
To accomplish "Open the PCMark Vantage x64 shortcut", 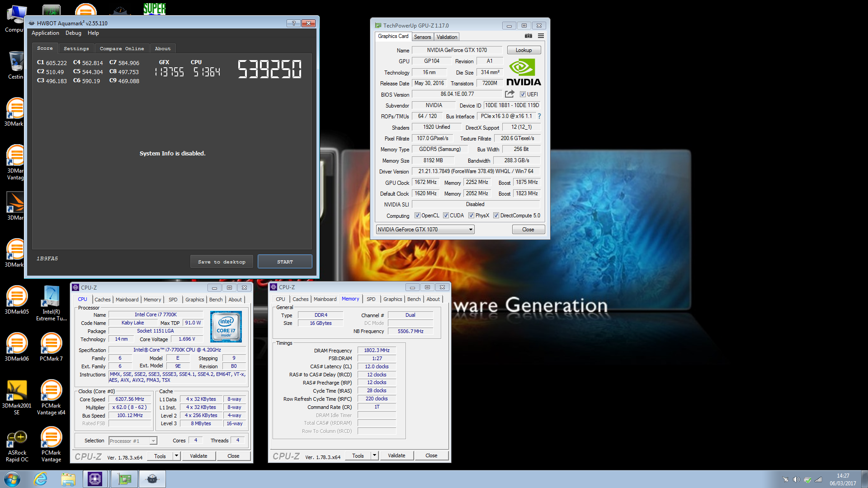I will coord(51,398).
